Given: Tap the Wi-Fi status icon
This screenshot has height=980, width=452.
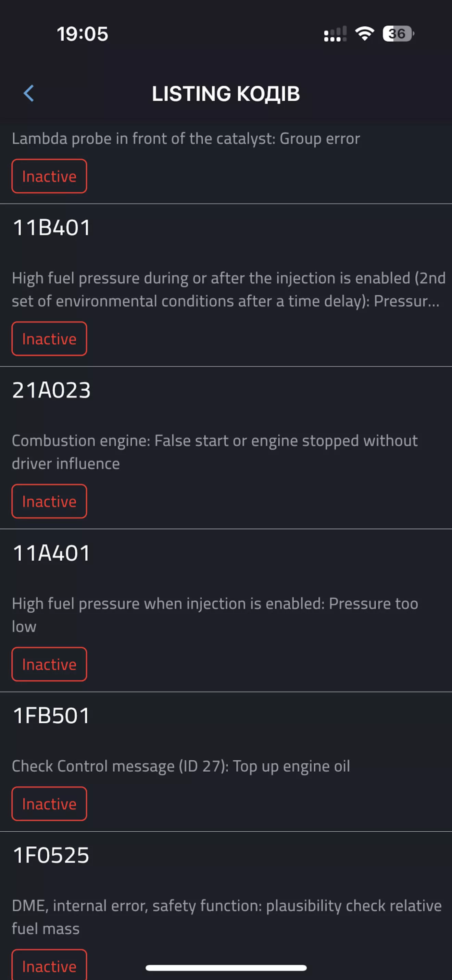Looking at the screenshot, I should click(364, 34).
